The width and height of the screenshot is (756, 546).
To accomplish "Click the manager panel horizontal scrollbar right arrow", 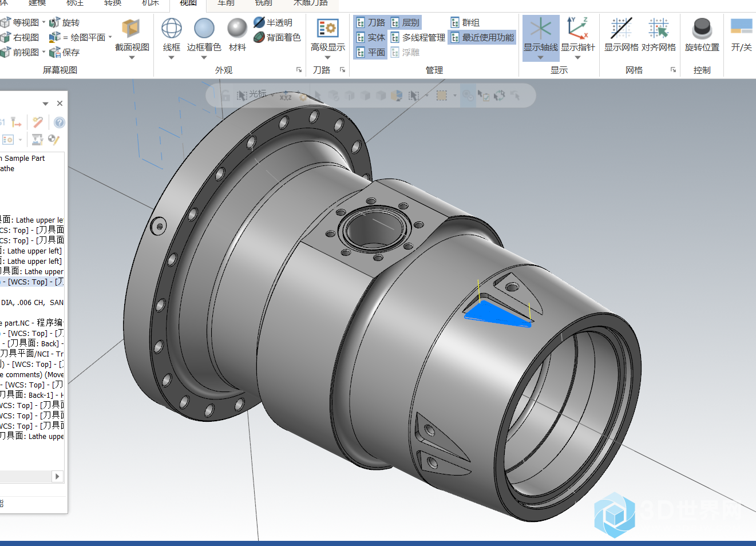I will tap(57, 476).
